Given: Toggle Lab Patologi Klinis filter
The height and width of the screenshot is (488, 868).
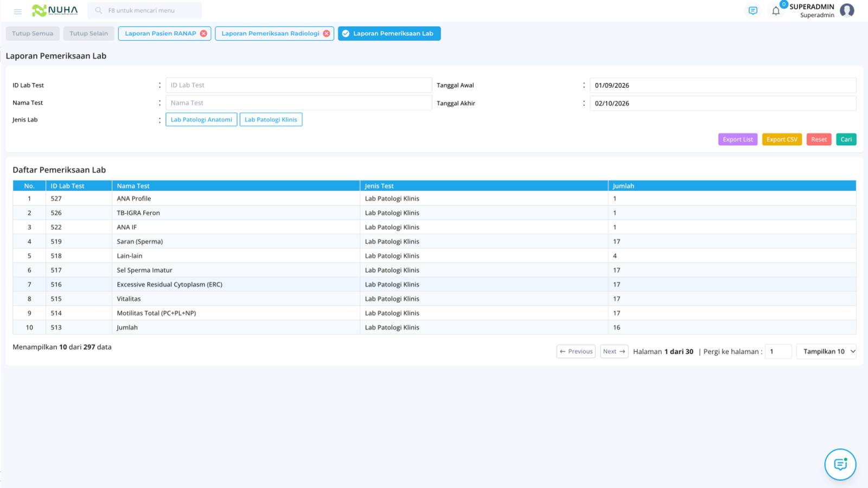Looking at the screenshot, I should (271, 119).
